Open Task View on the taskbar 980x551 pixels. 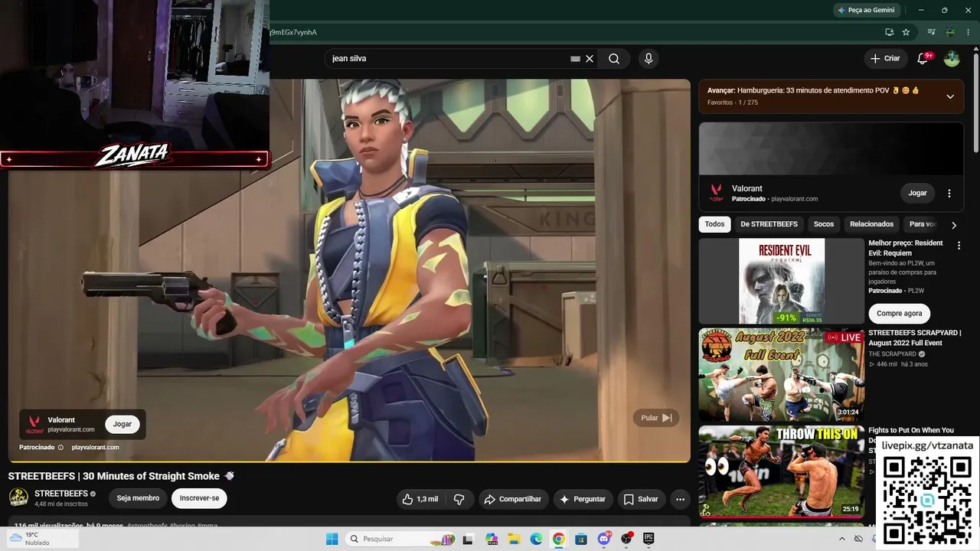tap(468, 540)
